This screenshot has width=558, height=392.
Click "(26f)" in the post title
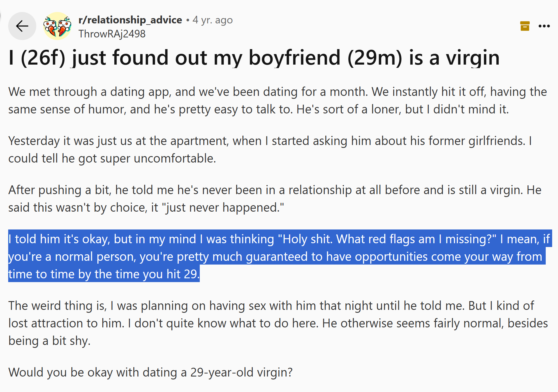[43, 58]
